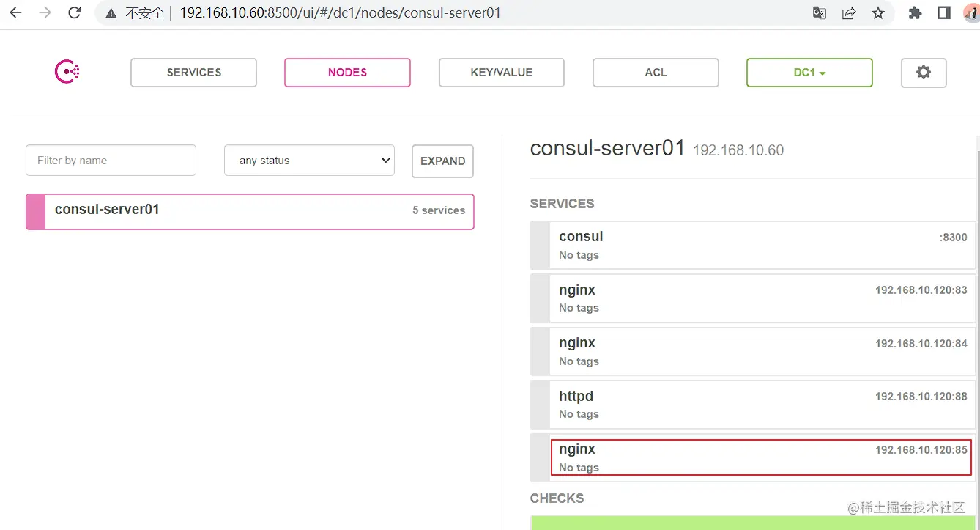Open the browser profile avatar
The image size is (980, 530).
(973, 13)
